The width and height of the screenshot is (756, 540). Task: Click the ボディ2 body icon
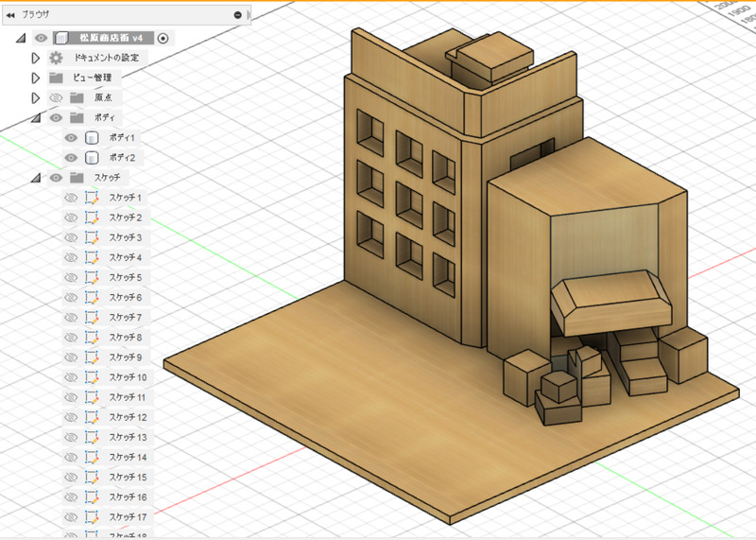(x=92, y=158)
